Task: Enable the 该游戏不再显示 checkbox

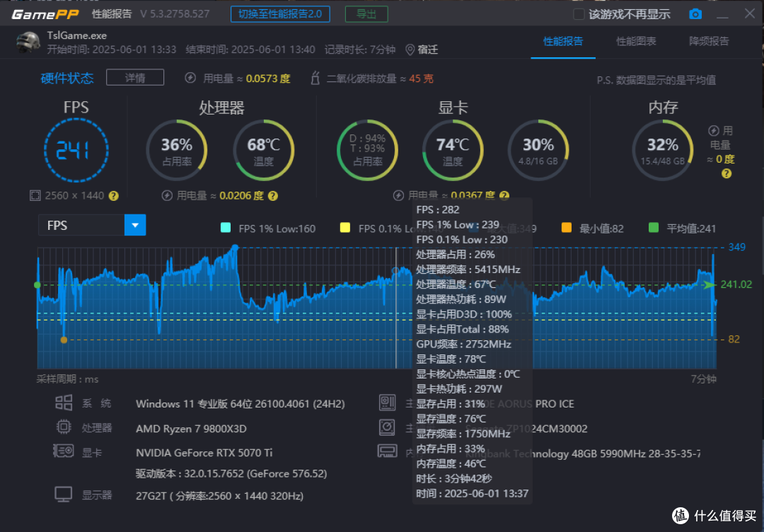Action: tap(579, 14)
